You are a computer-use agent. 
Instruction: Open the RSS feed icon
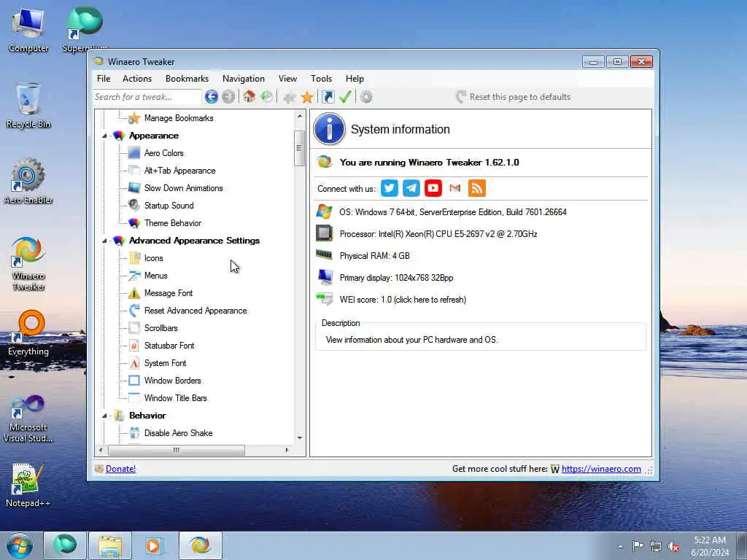(x=477, y=188)
